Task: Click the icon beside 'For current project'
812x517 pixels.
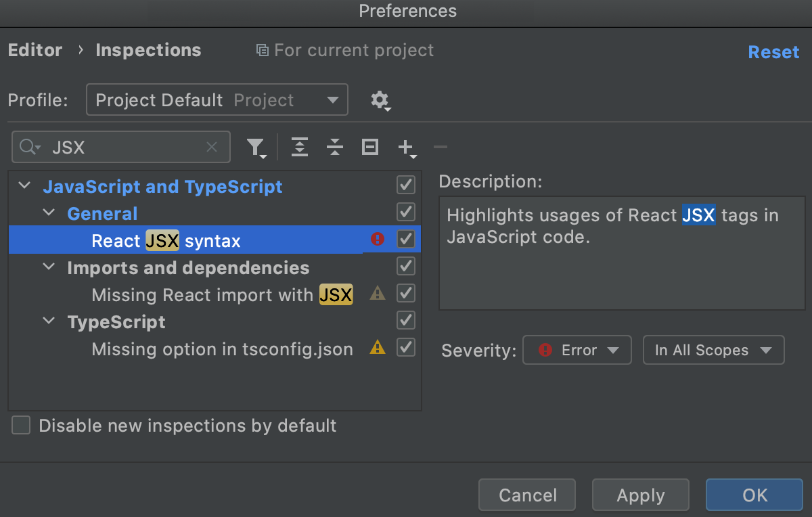Action: click(262, 50)
